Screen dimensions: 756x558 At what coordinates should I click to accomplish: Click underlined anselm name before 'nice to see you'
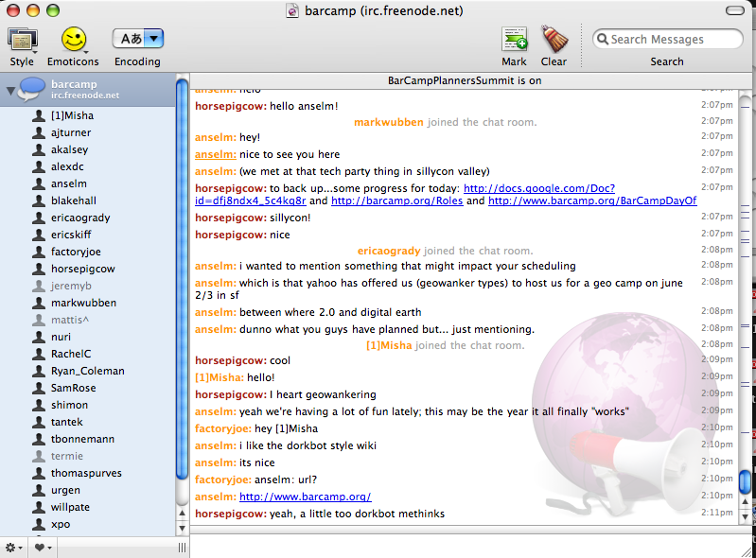click(216, 154)
